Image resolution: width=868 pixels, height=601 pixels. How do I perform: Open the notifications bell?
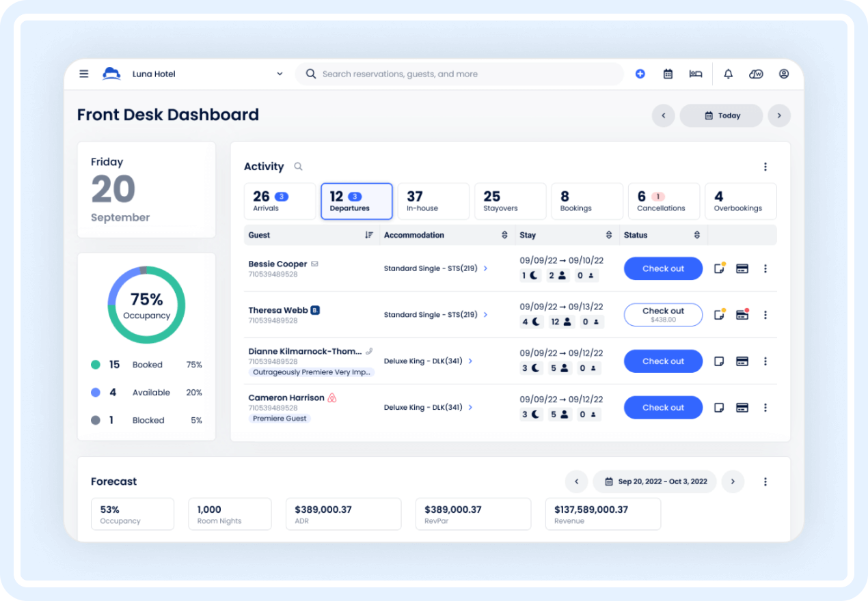(x=728, y=74)
